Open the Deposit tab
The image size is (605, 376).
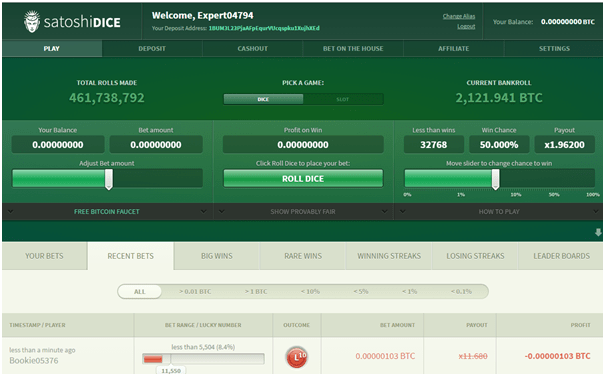152,49
